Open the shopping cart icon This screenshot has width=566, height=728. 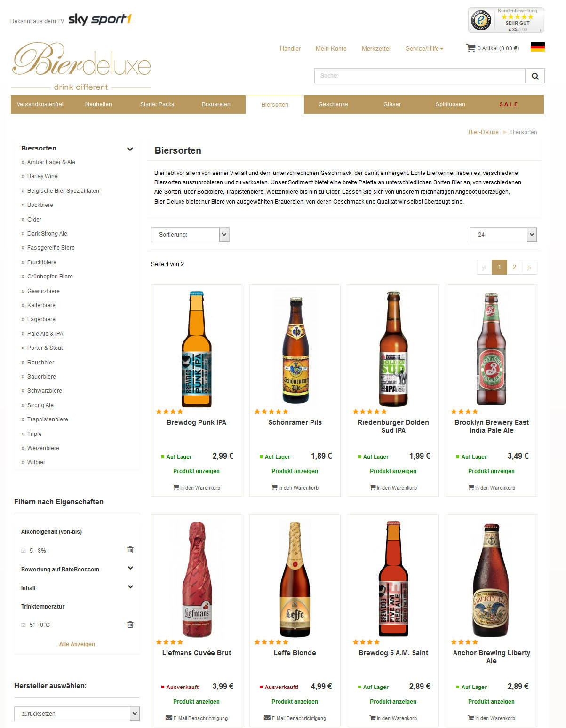coord(470,48)
